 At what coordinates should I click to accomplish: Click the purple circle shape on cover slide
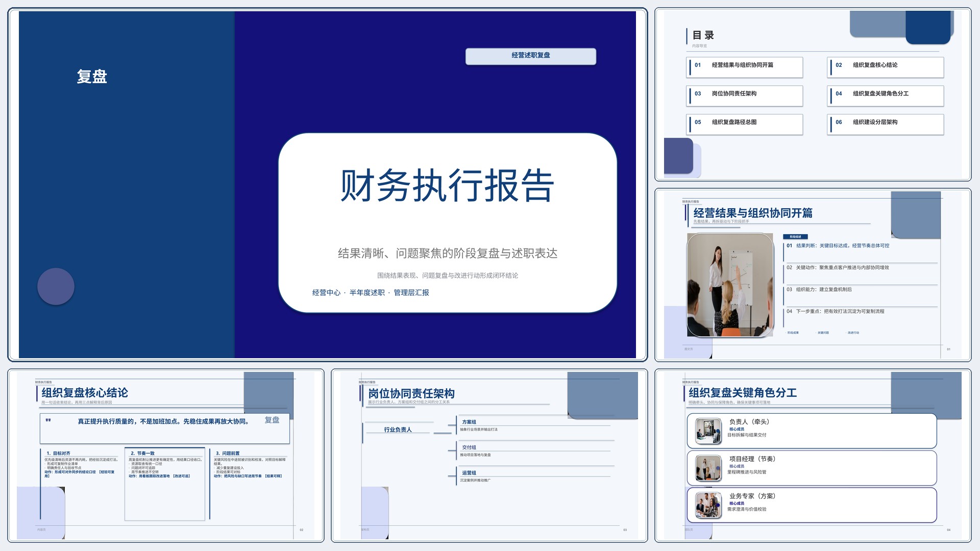(56, 287)
